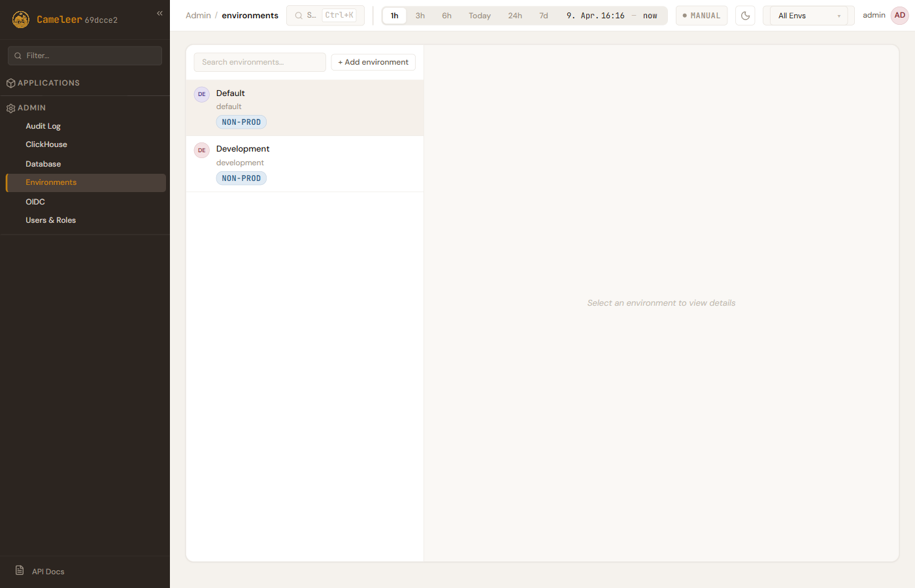Open the All Envs dropdown
Image resolution: width=915 pixels, height=588 pixels.
pyautogui.click(x=808, y=16)
